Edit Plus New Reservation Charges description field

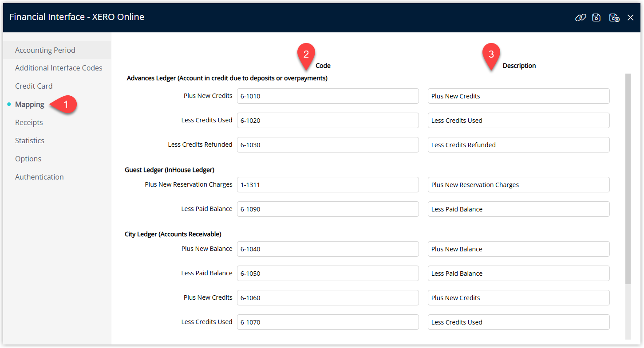(x=519, y=184)
